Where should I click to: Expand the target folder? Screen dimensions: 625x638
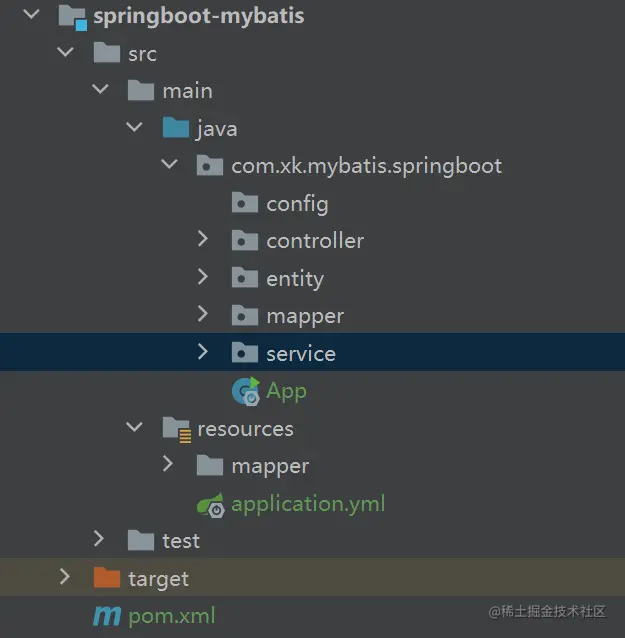pos(65,578)
